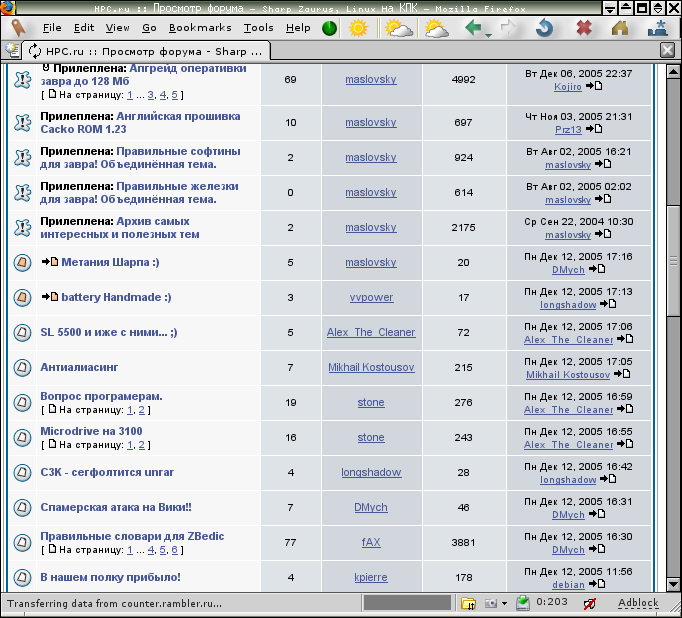Click the Firefox window menu icon in titlebar

8,7
